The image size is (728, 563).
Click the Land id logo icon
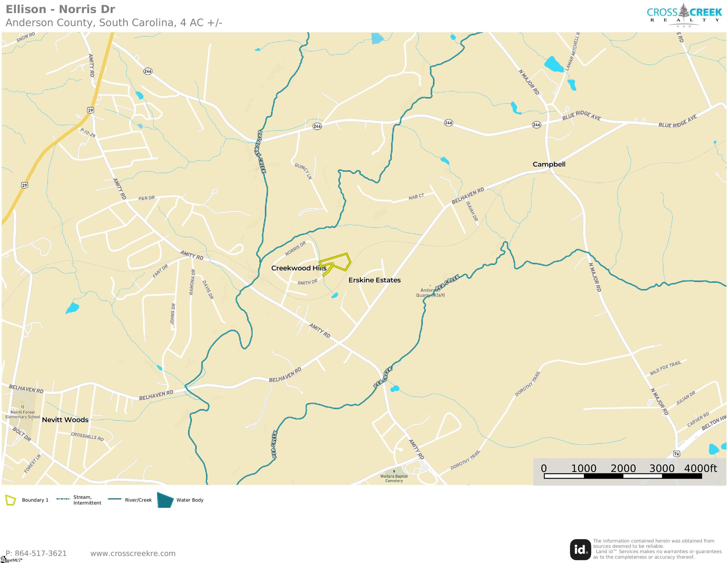click(x=580, y=550)
